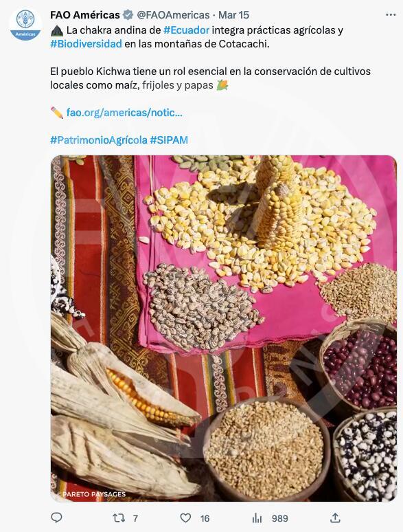Click the reply speech bubble icon
The image size is (403, 532).
56,518
